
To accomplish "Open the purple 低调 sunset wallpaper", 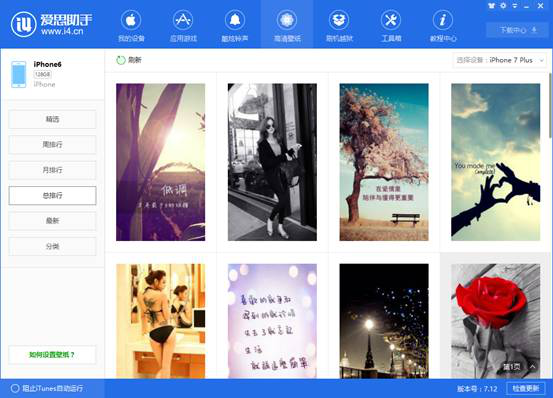I will (x=160, y=162).
